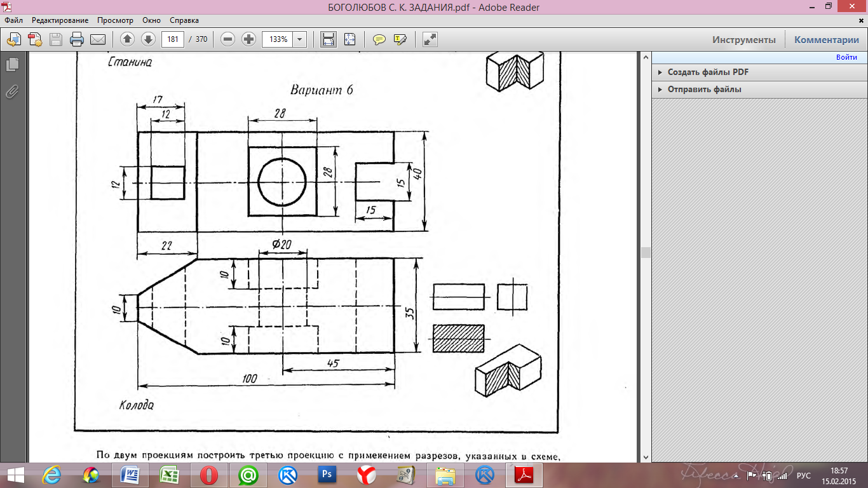The height and width of the screenshot is (488, 868).
Task: Open Yandex browser from taskbar
Action: coord(367,475)
